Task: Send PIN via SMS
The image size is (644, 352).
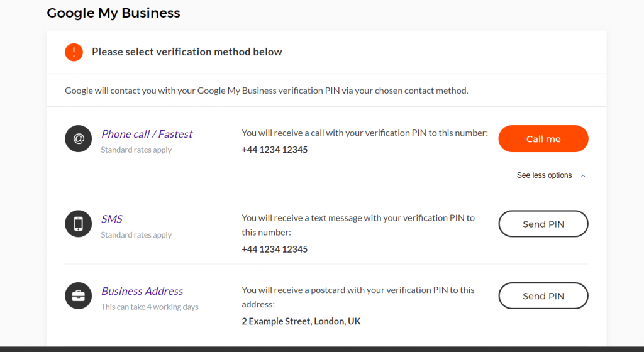Action: (543, 224)
